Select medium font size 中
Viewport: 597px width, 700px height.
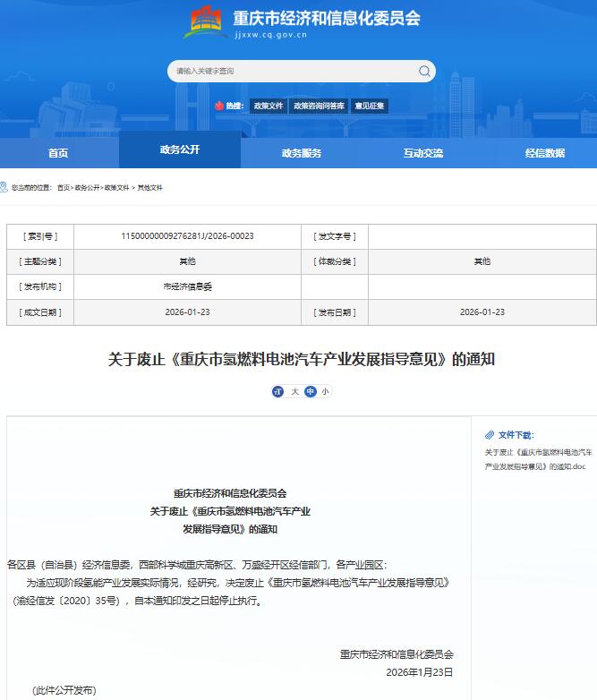point(310,391)
